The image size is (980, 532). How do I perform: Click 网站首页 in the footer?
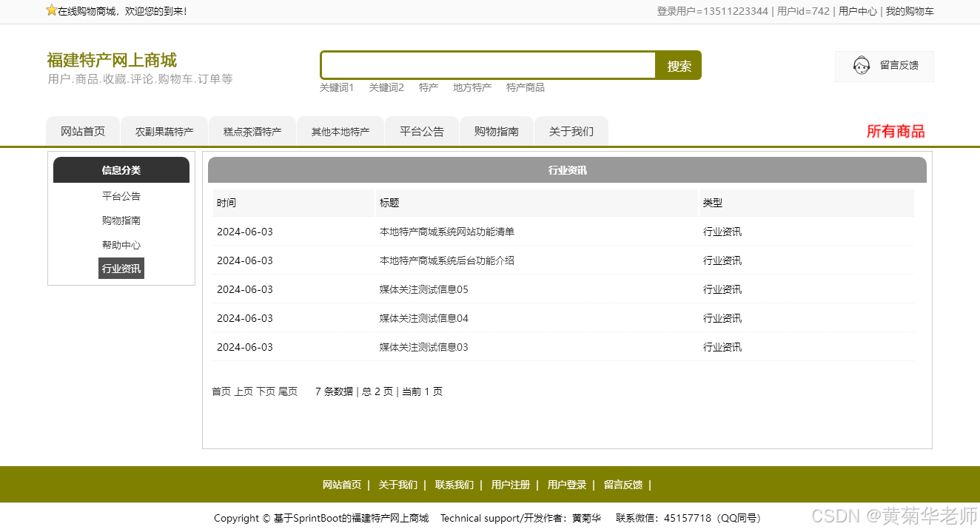tap(342, 485)
